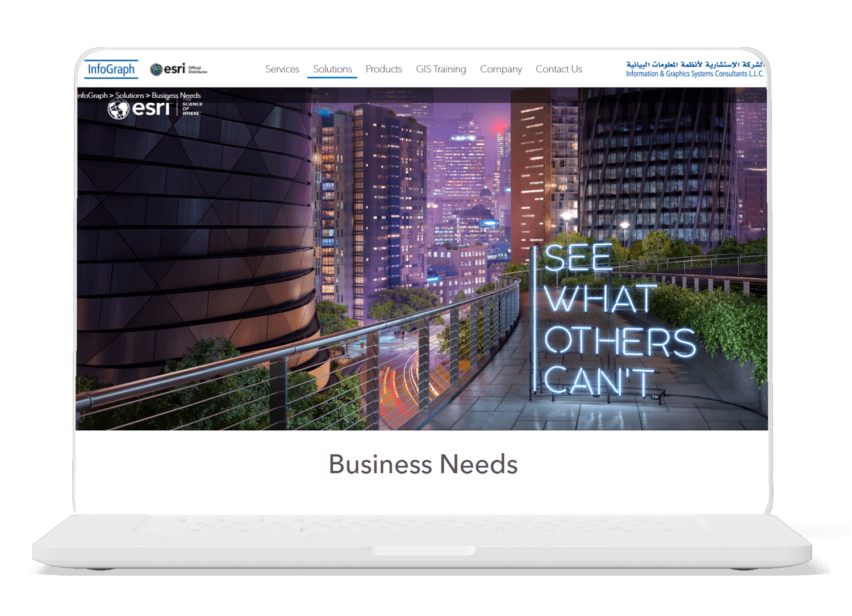The height and width of the screenshot is (616, 852).
Task: Click the esri Official Distributor logo
Action: coord(178,69)
